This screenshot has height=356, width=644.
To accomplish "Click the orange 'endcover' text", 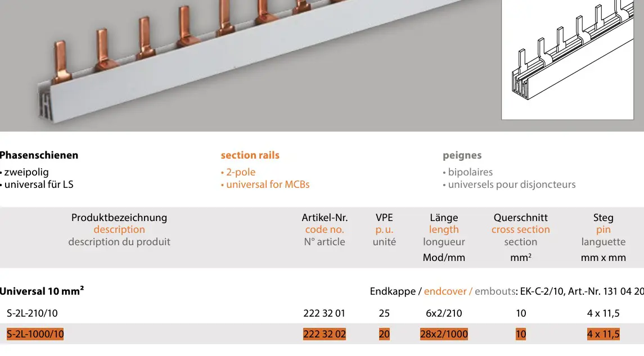I will [x=445, y=291].
